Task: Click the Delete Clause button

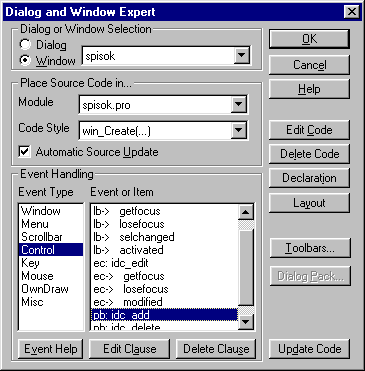Action: [216, 349]
